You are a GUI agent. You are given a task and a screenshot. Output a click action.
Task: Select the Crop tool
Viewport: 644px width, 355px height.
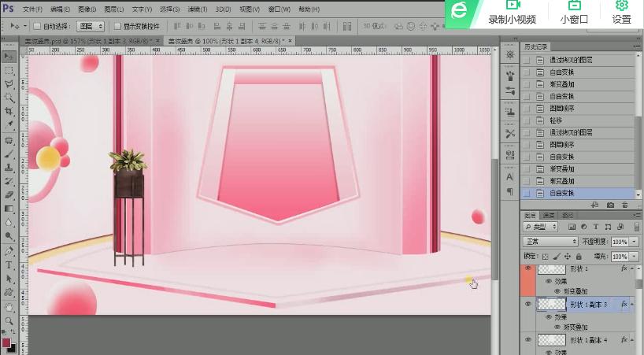click(x=9, y=111)
